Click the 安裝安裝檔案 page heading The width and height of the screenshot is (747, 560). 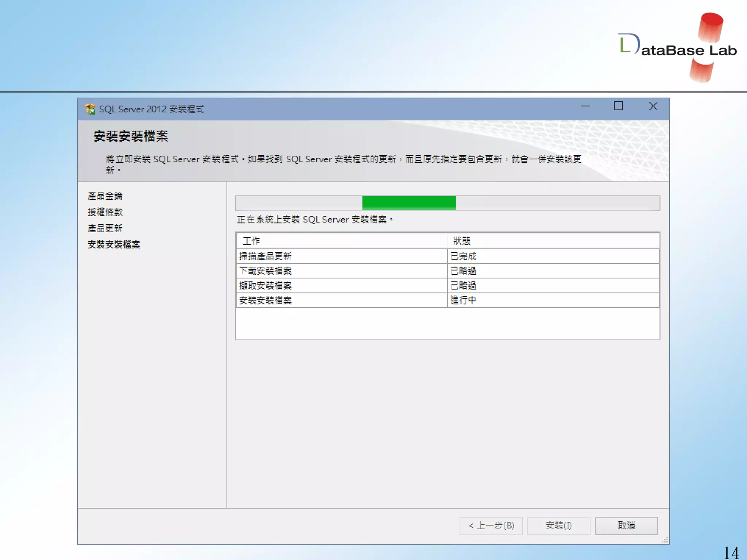131,136
